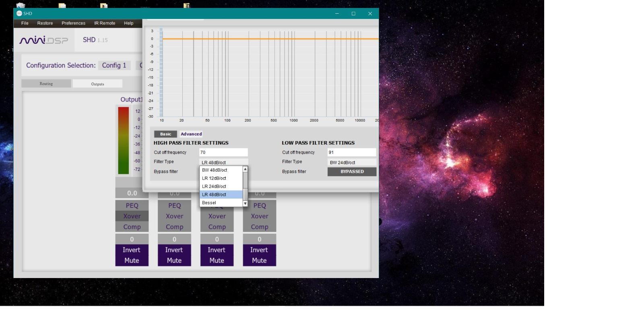Click the delay value of the fourth column
This screenshot has height=328, width=644.
point(260,239)
